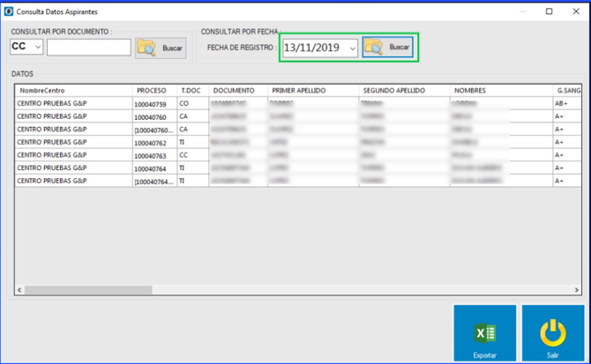Image resolution: width=591 pixels, height=364 pixels.
Task: Open the 13/11/2019 date picker dropdown
Action: coord(353,48)
